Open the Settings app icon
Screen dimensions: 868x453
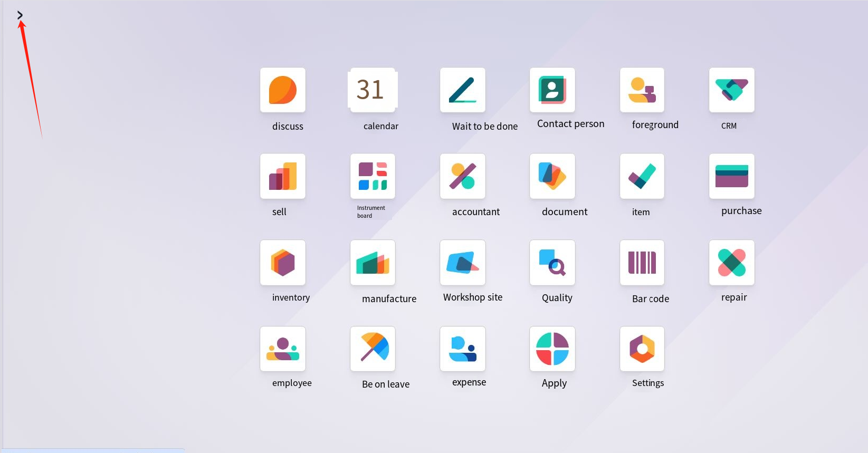642,349
